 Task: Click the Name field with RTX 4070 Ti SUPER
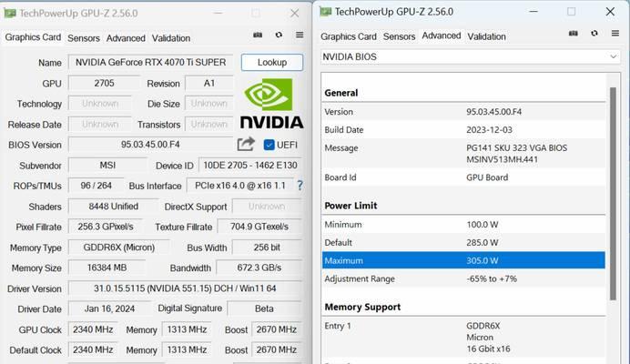pos(150,62)
